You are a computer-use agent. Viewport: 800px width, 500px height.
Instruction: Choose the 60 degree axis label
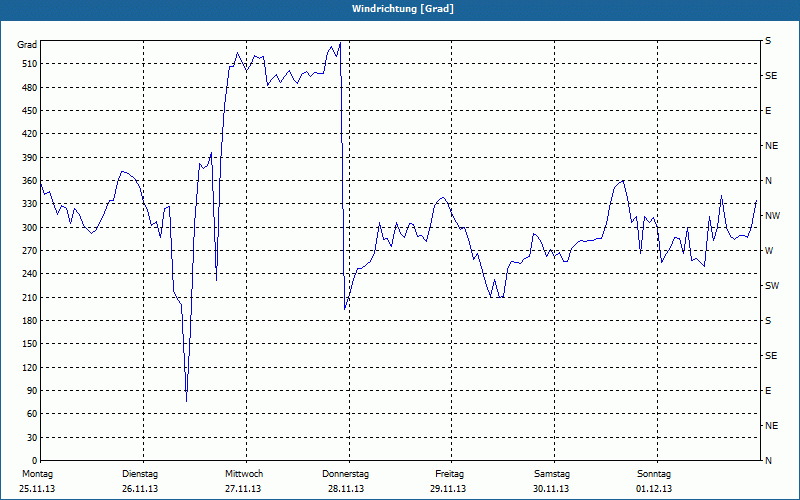click(x=32, y=414)
